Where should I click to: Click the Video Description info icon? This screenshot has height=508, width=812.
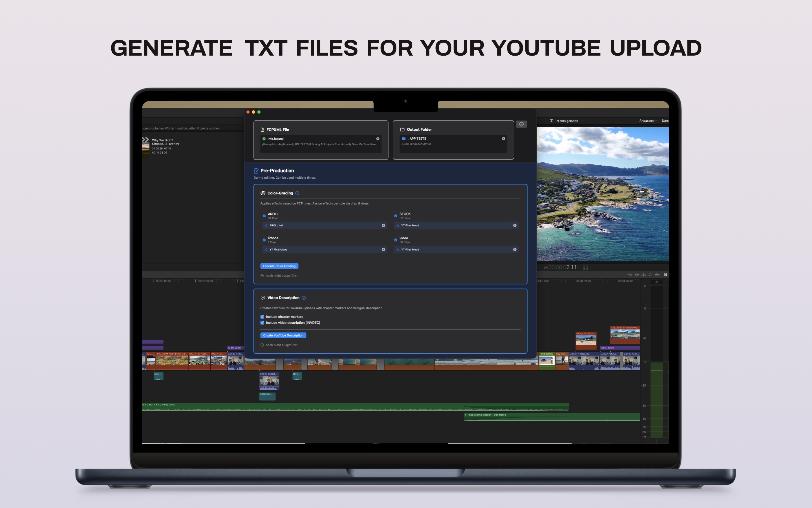[x=304, y=298]
